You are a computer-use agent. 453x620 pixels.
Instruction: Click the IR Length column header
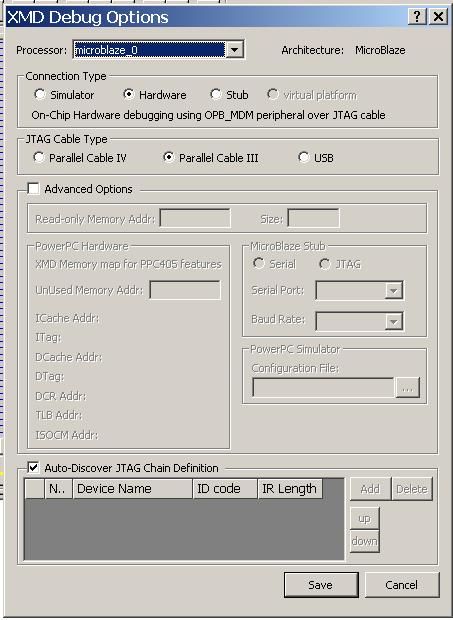(290, 489)
